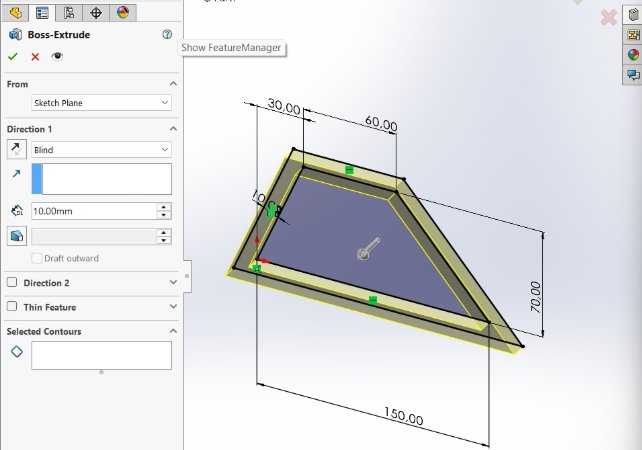Confirm Boss-Extrude with green checkmark
This screenshot has height=450, width=642.
(x=13, y=57)
